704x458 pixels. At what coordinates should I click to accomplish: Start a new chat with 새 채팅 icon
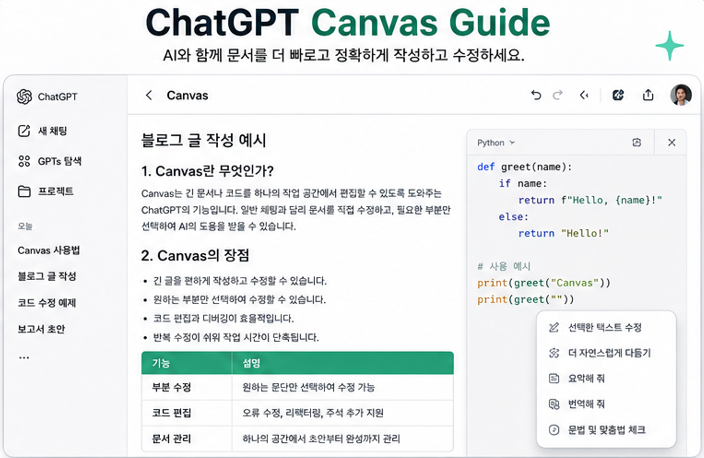pyautogui.click(x=24, y=131)
